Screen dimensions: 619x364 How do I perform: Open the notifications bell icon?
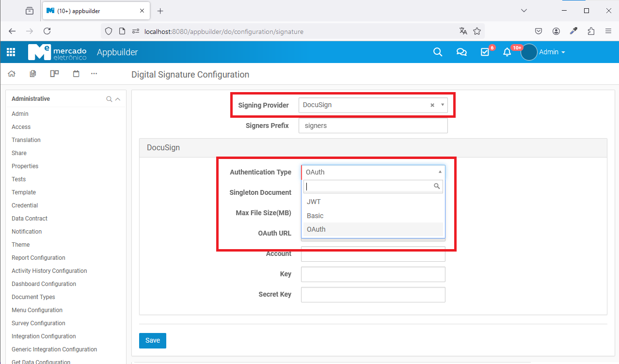pos(507,52)
